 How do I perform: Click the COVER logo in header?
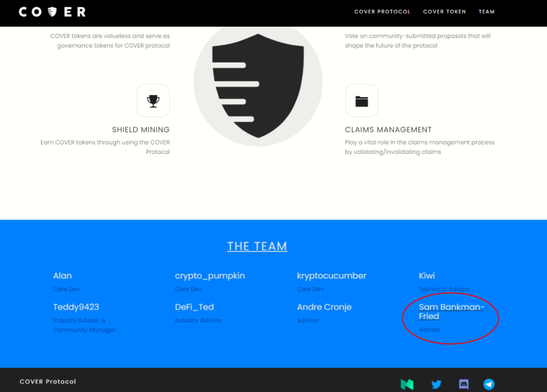(x=52, y=12)
